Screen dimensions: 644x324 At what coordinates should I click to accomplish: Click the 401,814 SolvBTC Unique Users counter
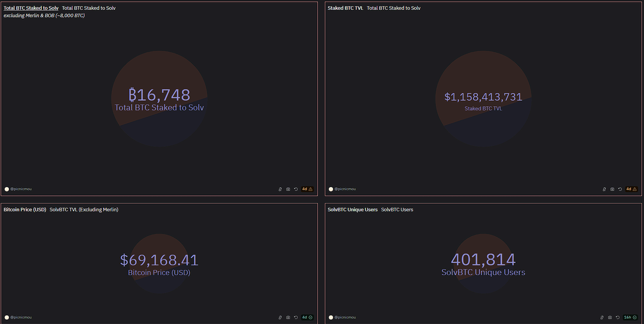483,260
